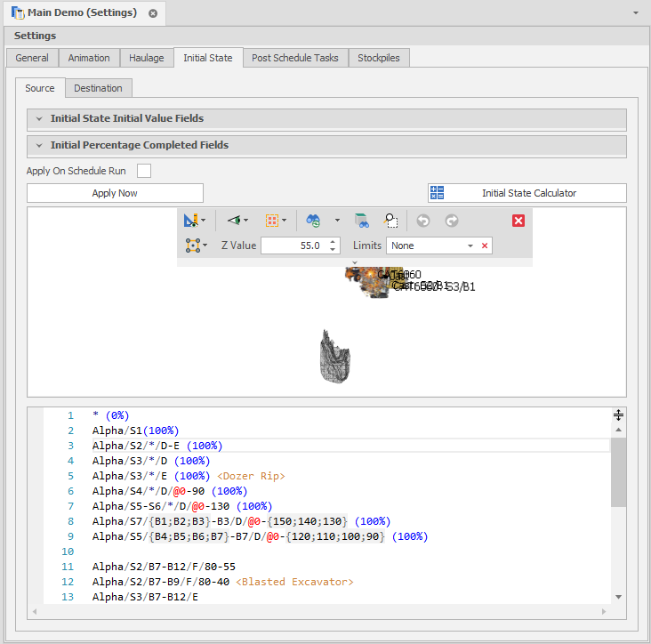Screen dimensions: 651x644
Task: Click the red X toolbar close icon
Action: click(x=518, y=220)
